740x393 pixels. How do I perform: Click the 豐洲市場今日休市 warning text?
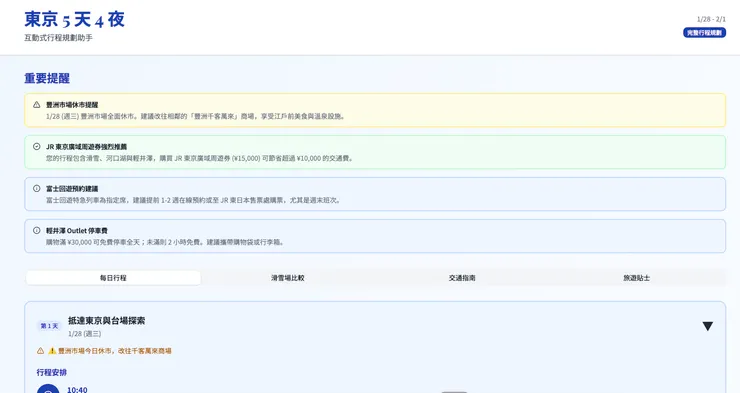pos(110,351)
